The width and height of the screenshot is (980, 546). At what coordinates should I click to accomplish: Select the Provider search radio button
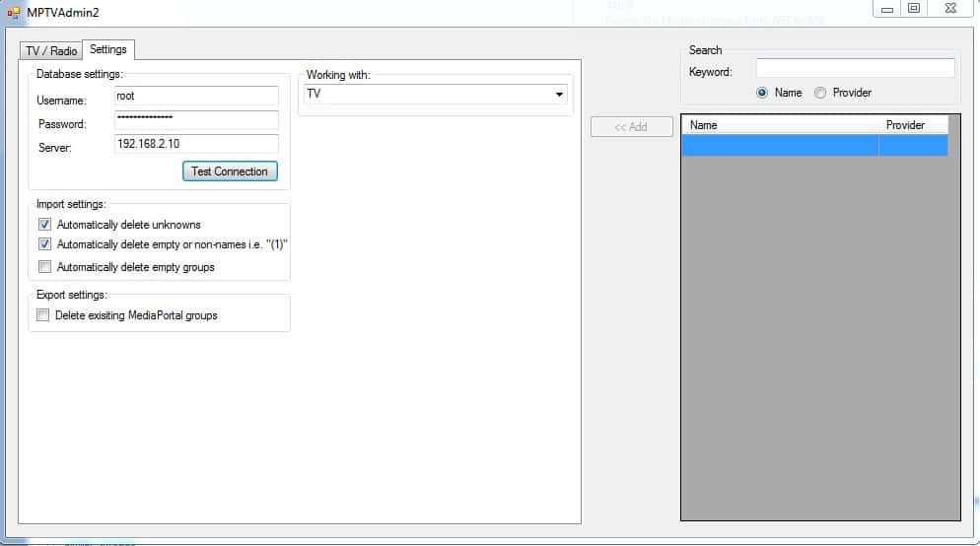pyautogui.click(x=820, y=93)
